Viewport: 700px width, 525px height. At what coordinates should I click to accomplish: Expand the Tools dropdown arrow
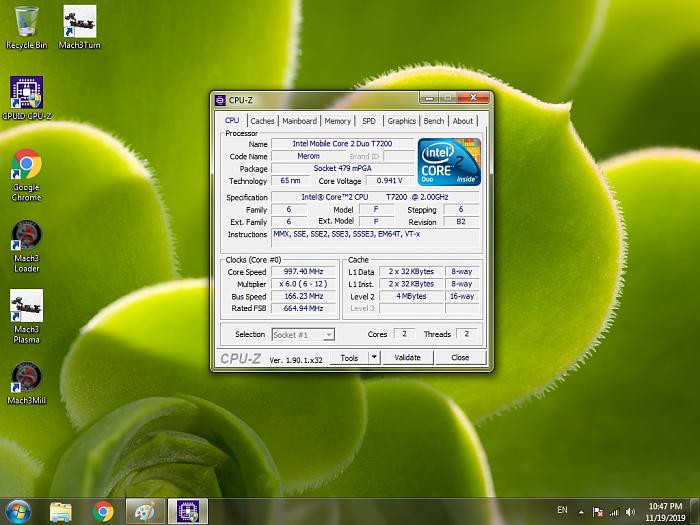(x=374, y=358)
